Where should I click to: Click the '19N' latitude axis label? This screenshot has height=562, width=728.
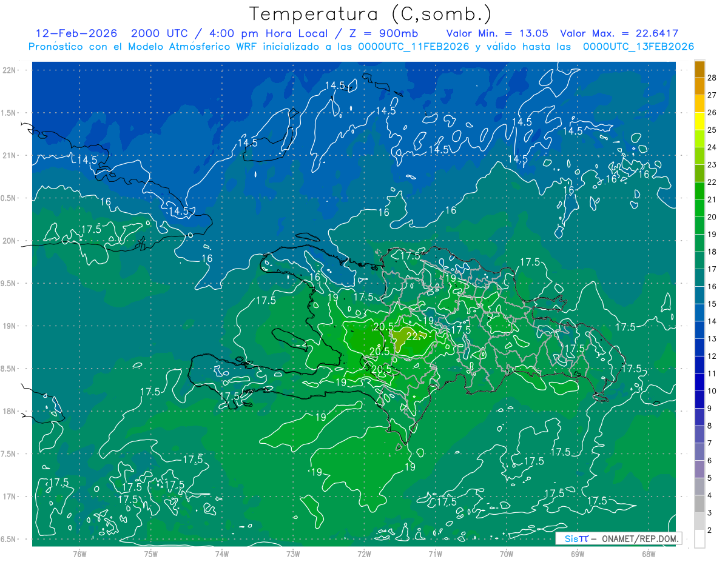(9, 326)
